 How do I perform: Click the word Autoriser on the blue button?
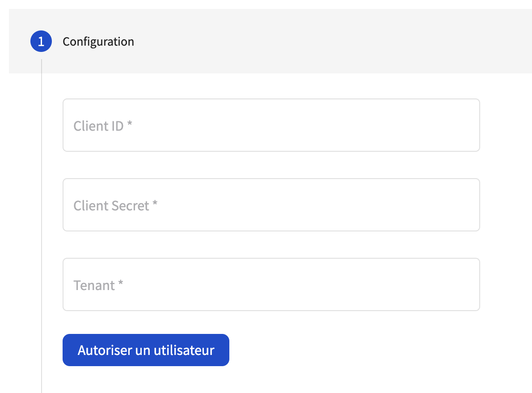click(105, 350)
